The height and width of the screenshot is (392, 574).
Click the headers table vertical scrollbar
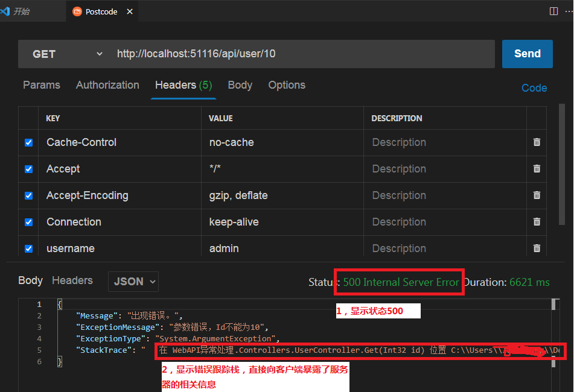coord(561,165)
